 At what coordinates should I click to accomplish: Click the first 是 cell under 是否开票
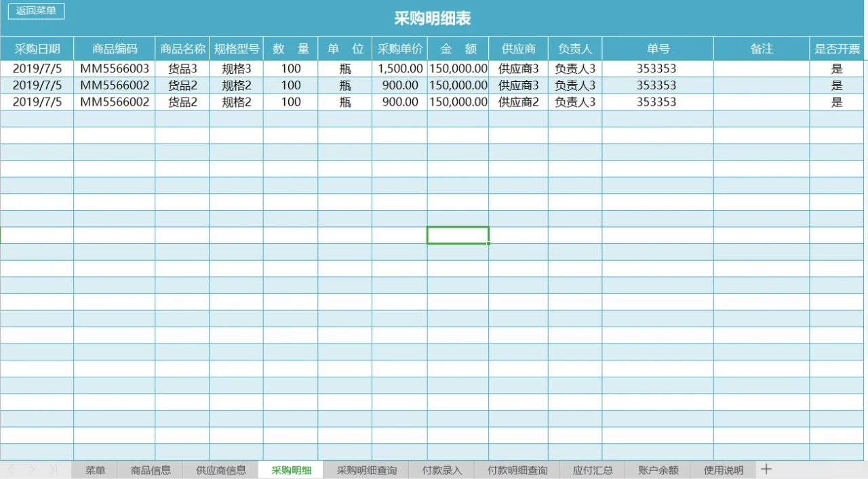837,68
